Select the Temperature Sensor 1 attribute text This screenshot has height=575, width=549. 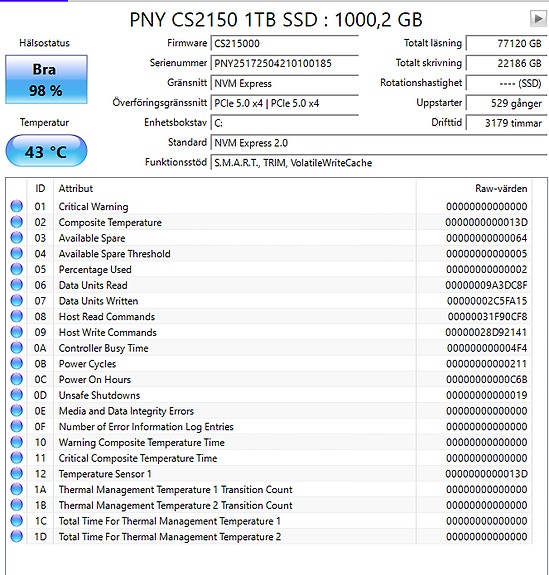tap(105, 473)
